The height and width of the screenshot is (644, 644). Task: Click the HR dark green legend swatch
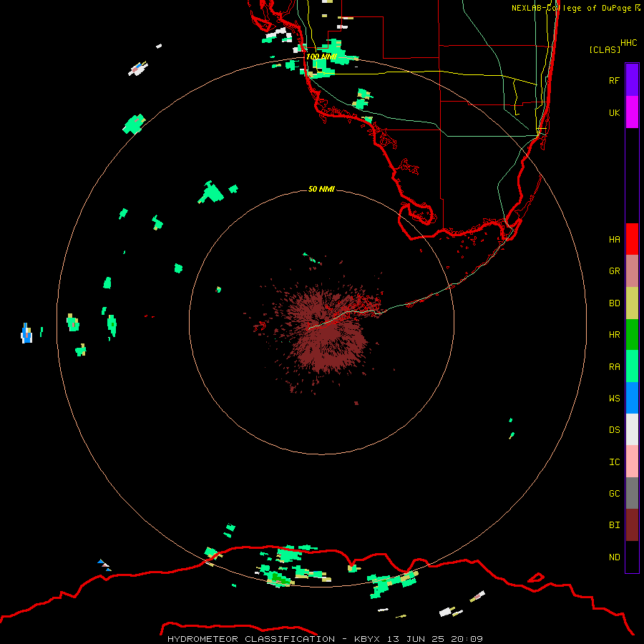tap(632, 335)
